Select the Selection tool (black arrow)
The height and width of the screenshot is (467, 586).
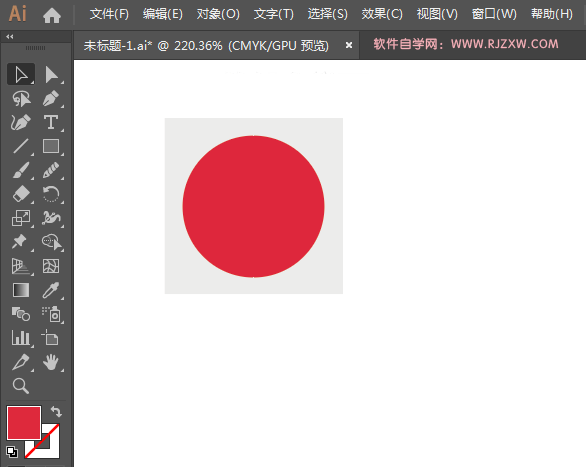coord(21,74)
